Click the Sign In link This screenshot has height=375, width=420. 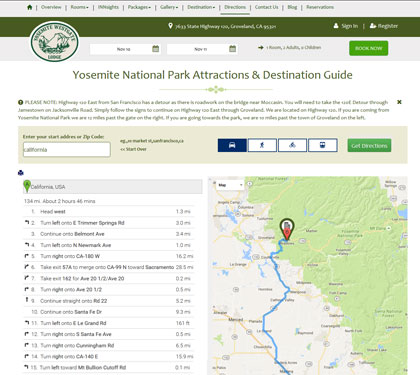(346, 26)
